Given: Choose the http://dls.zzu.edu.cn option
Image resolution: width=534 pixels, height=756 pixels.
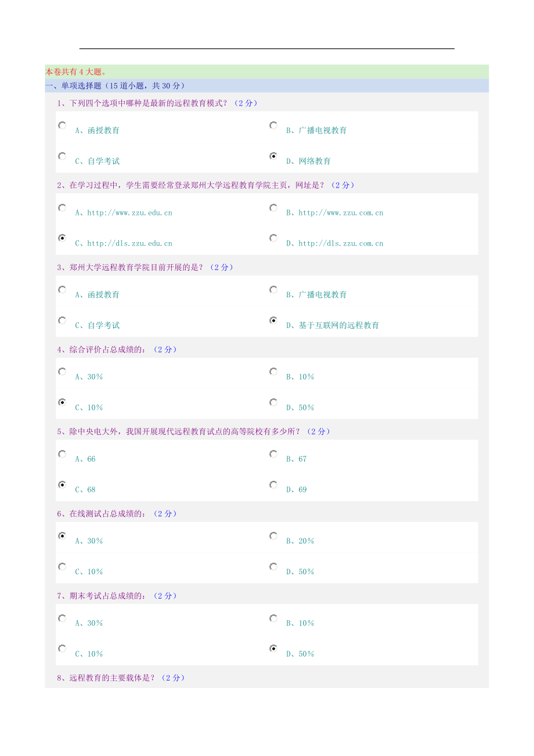Looking at the screenshot, I should coord(62,238).
